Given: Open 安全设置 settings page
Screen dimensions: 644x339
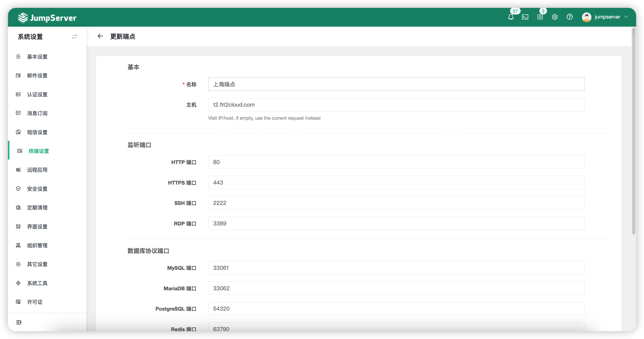Looking at the screenshot, I should coord(37,189).
